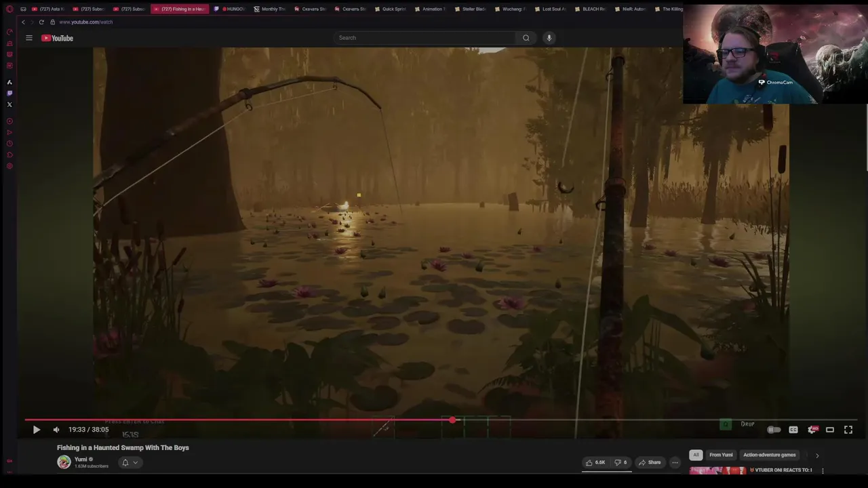
Task: Share the video
Action: [650, 462]
